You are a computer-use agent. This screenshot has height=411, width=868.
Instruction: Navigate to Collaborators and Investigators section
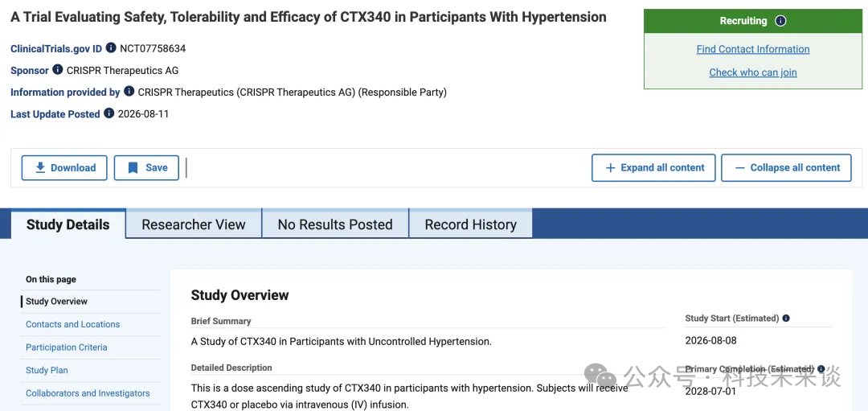click(88, 393)
